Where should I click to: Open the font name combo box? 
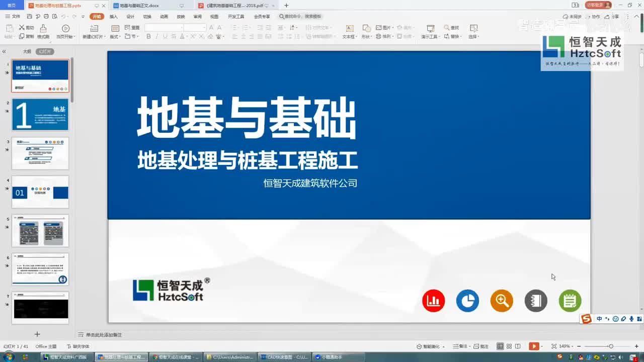(164, 28)
